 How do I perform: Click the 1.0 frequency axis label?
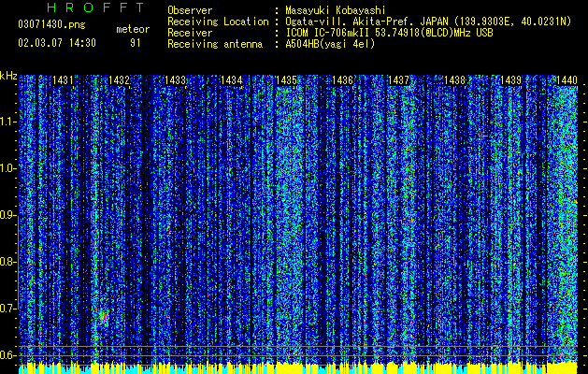point(7,168)
